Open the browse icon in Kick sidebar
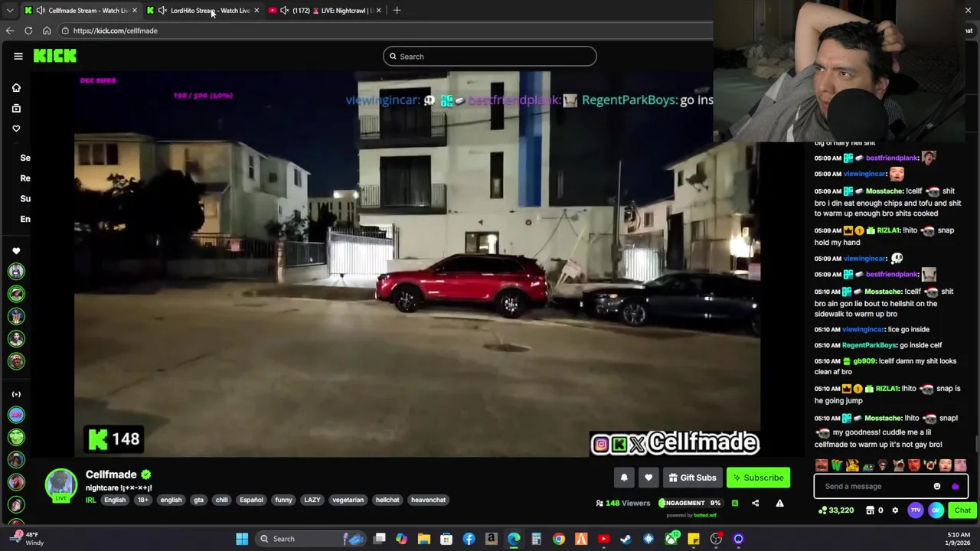The image size is (980, 551). [16, 109]
